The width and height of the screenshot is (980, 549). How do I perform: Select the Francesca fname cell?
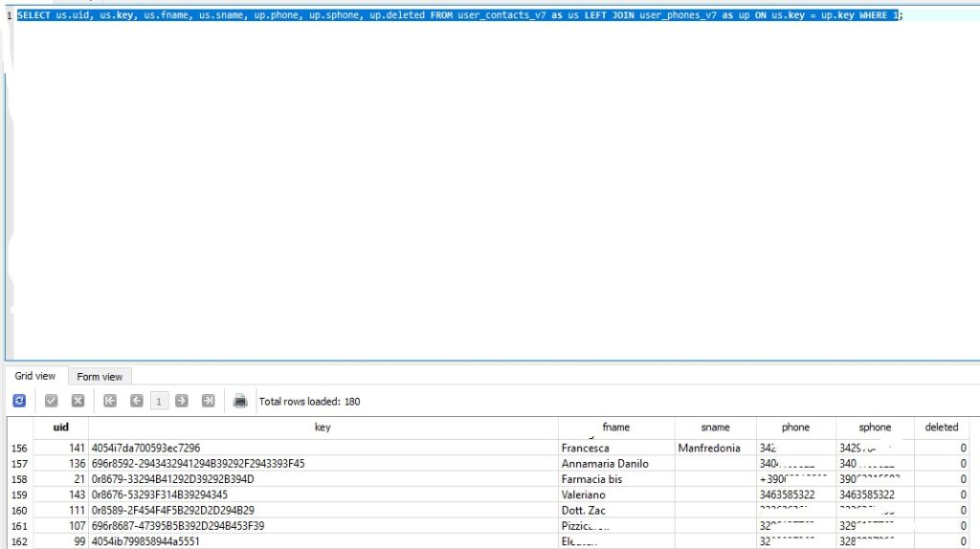click(x=616, y=448)
